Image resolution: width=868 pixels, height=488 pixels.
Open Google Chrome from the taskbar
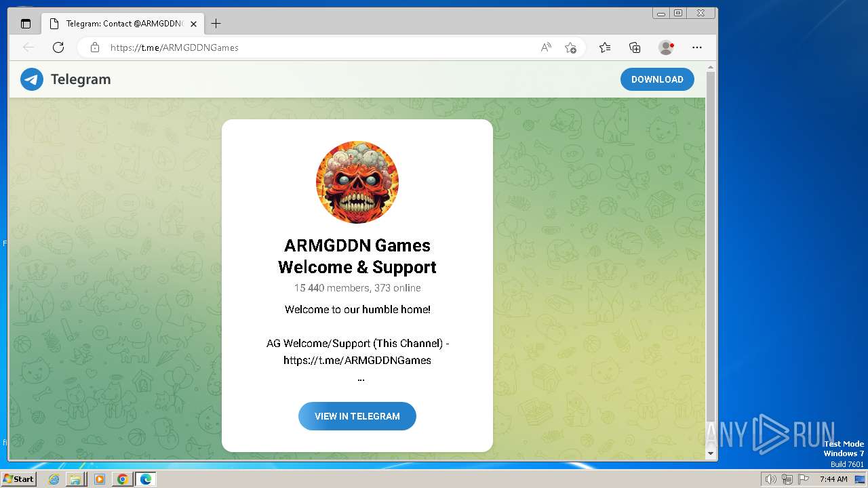pyautogui.click(x=122, y=479)
